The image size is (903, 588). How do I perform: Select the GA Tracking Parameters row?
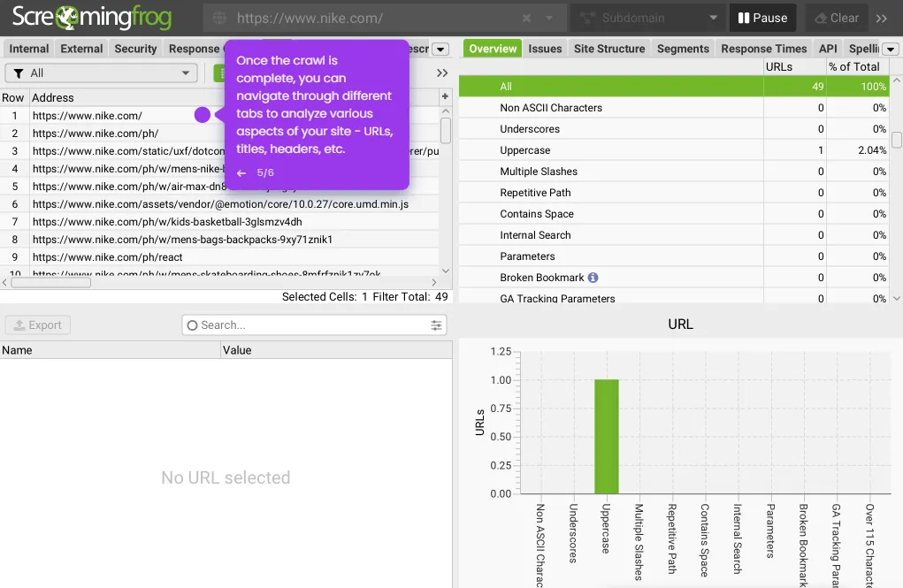point(674,297)
